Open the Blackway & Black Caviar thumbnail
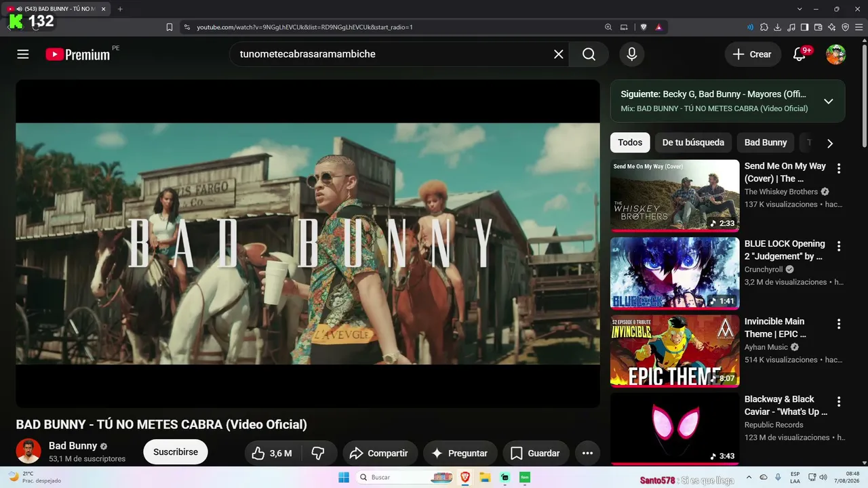 [x=675, y=429]
